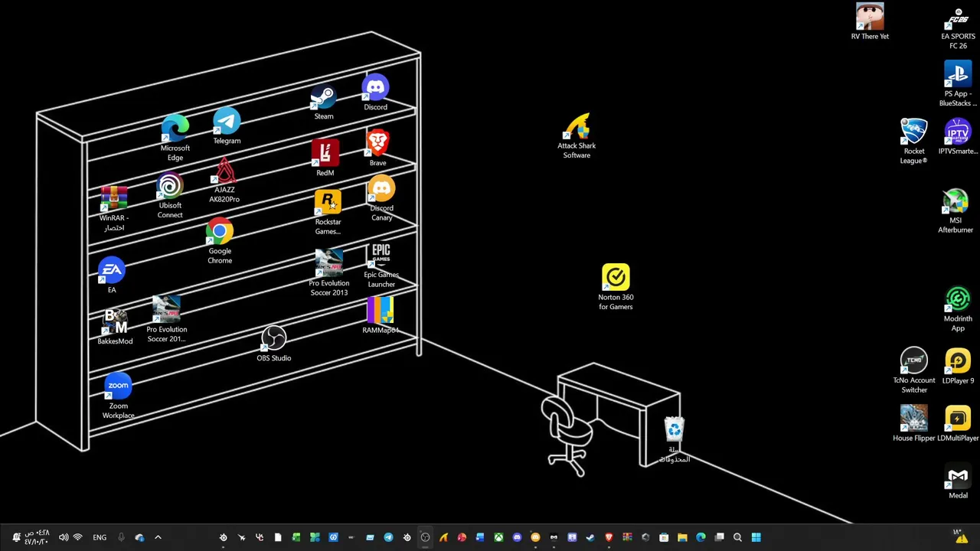
Task: Open Task View in the taskbar
Action: (x=719, y=537)
